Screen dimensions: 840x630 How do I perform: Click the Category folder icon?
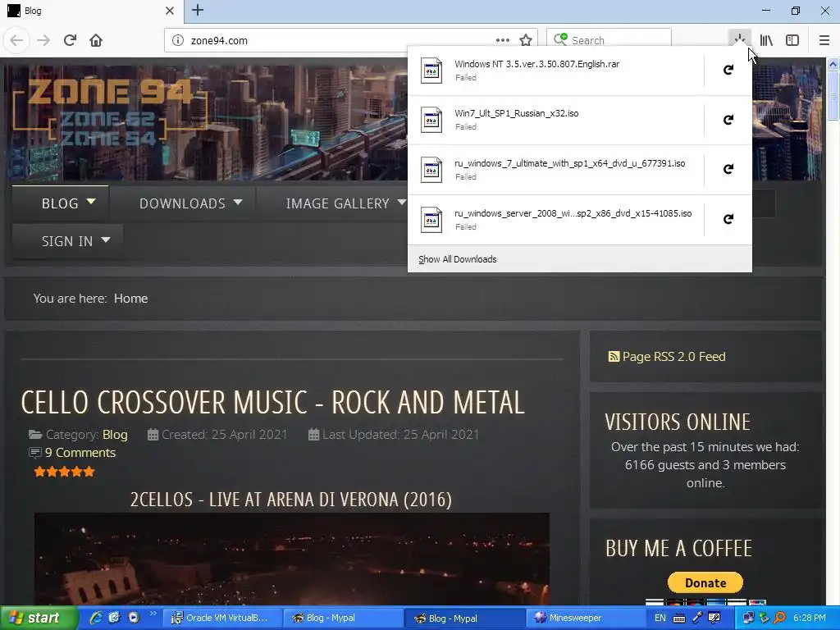35,435
